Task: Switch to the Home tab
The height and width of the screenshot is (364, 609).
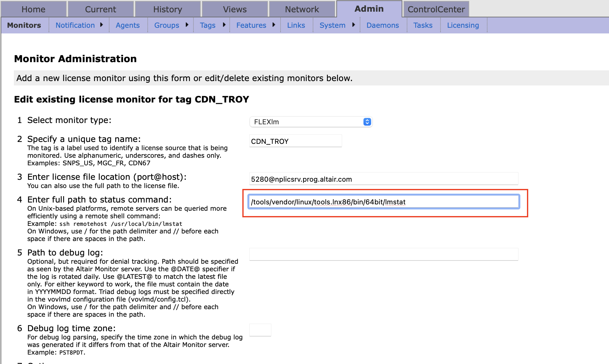Action: click(x=33, y=9)
